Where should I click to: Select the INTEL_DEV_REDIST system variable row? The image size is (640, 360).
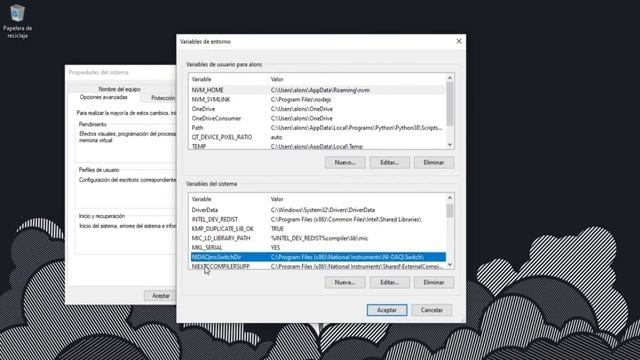318,219
